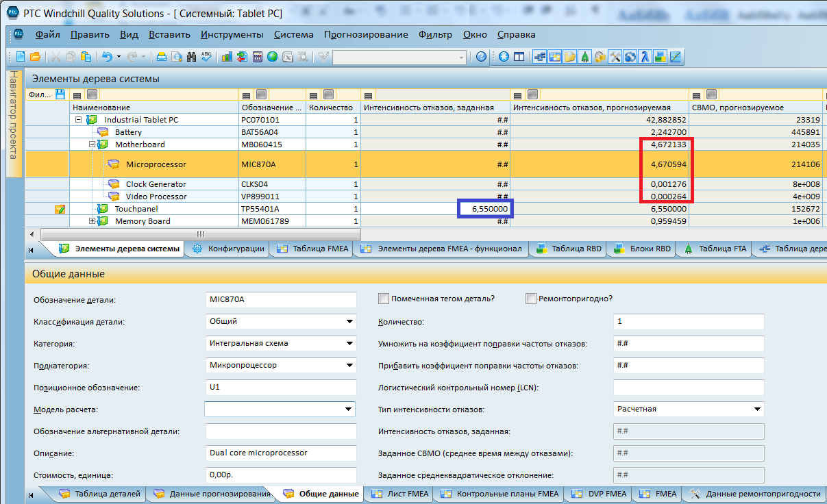
Task: Open help question mark icon
Action: pyautogui.click(x=481, y=57)
